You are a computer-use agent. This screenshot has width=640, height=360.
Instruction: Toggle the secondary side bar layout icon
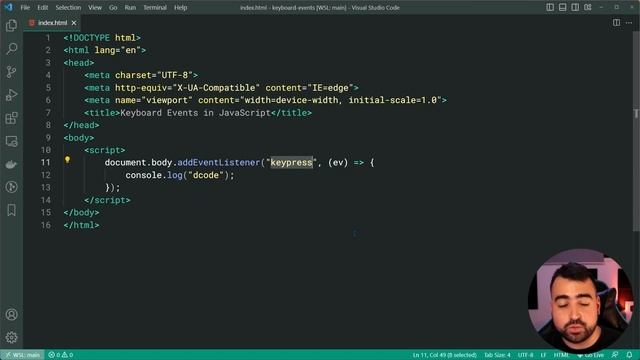pos(575,7)
